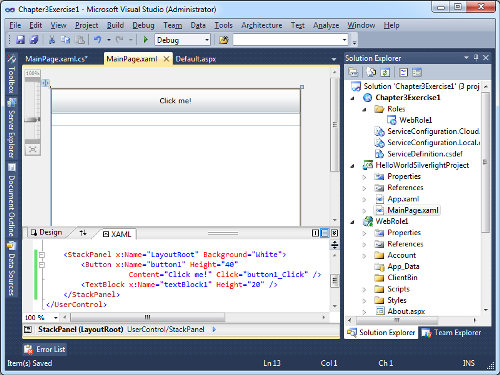Viewport: 500px width, 375px height.
Task: Open the Solution Explorer window position menu arrow
Action: [466, 58]
